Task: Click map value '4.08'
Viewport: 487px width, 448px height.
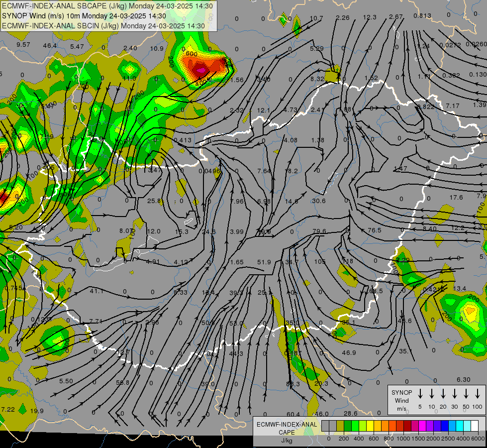Action: [x=291, y=140]
